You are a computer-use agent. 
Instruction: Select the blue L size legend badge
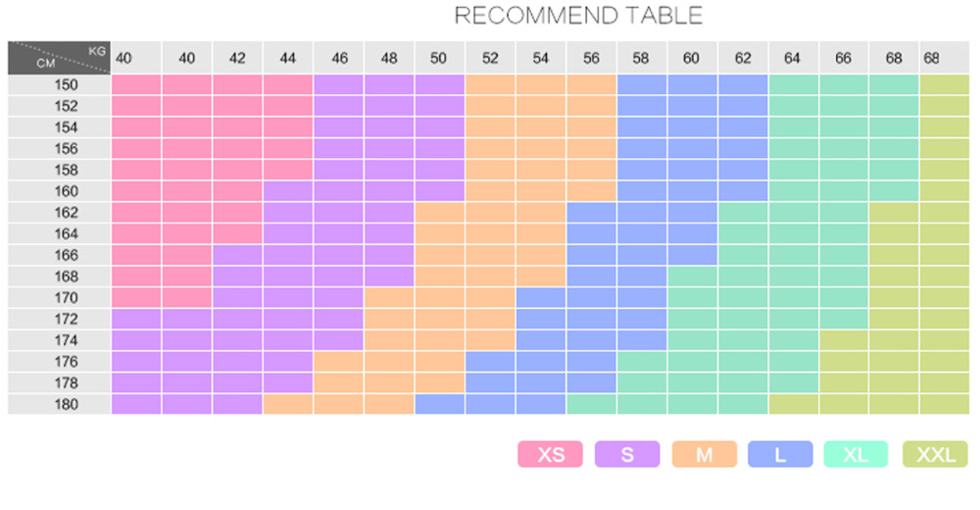[780, 454]
